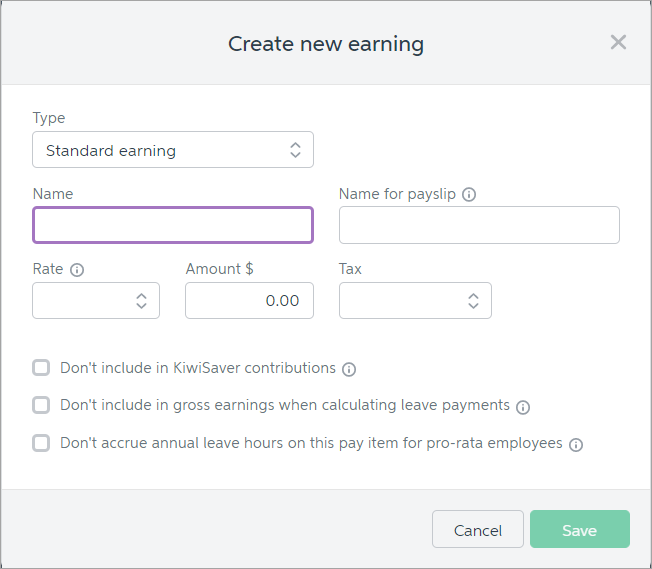Image resolution: width=652 pixels, height=569 pixels.
Task: Focus the Name text field
Action: [173, 225]
